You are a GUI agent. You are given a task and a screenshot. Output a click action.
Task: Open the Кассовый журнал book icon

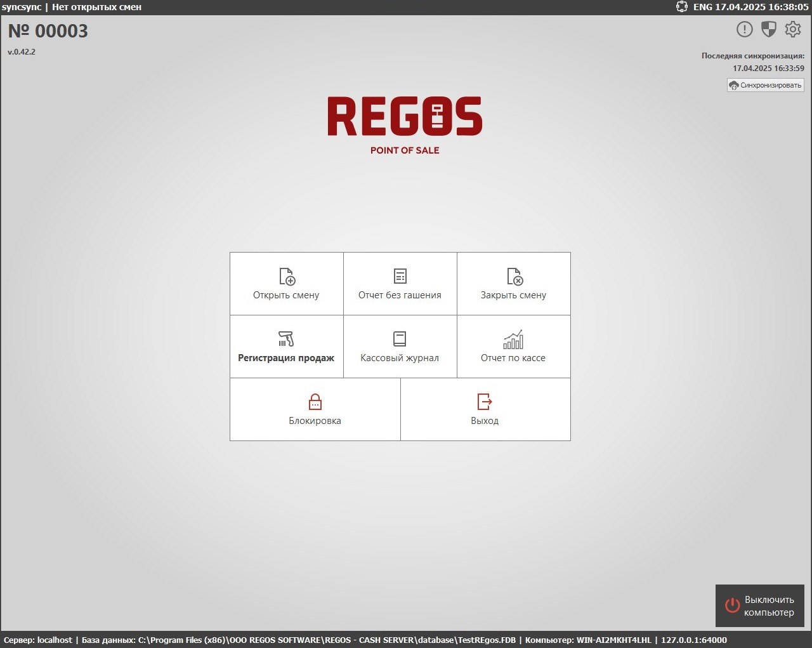tap(400, 347)
